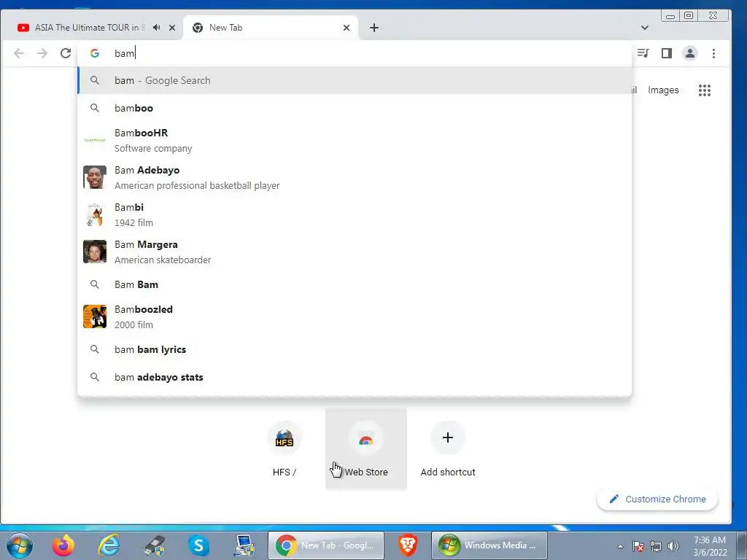Select the Bambi 1942 film suggestion

coord(355,215)
